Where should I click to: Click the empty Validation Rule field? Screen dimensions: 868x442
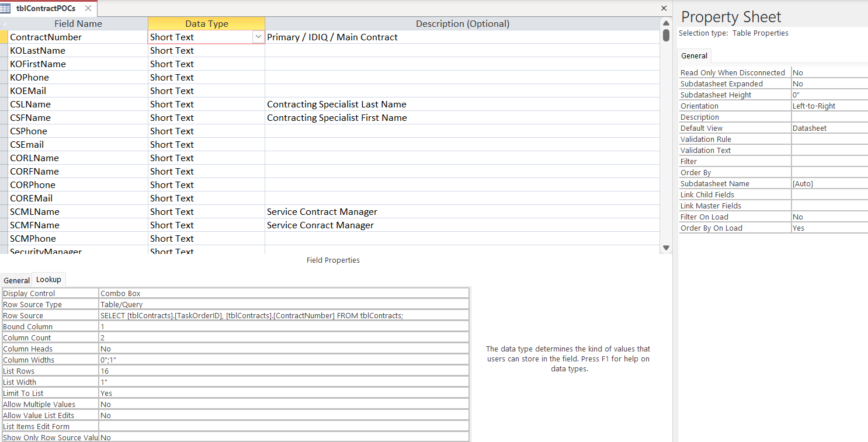829,140
